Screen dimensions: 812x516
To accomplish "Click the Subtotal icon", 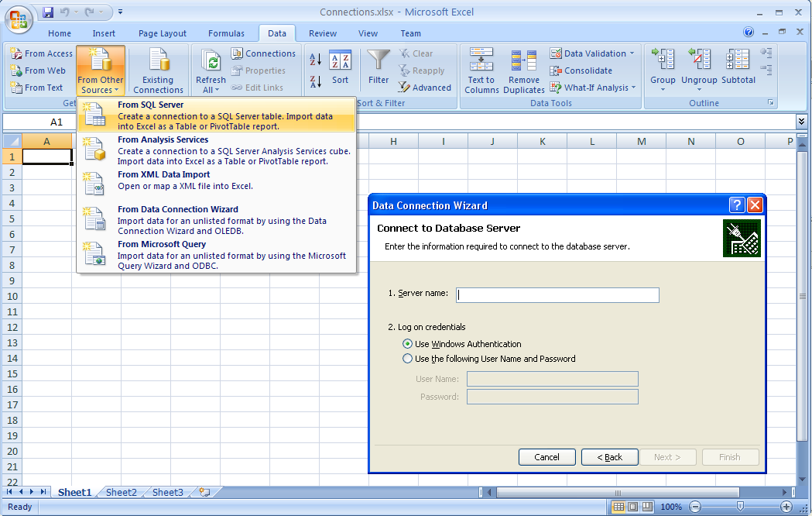I will click(738, 60).
